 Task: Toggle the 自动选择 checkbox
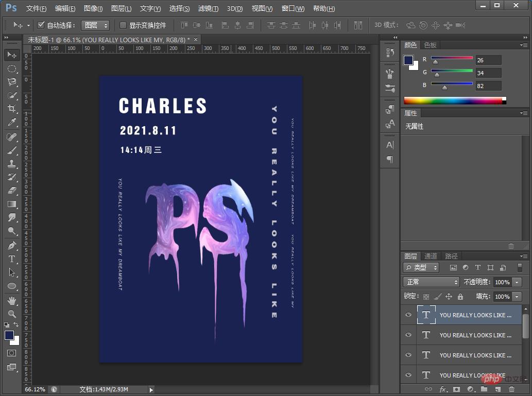tap(41, 25)
